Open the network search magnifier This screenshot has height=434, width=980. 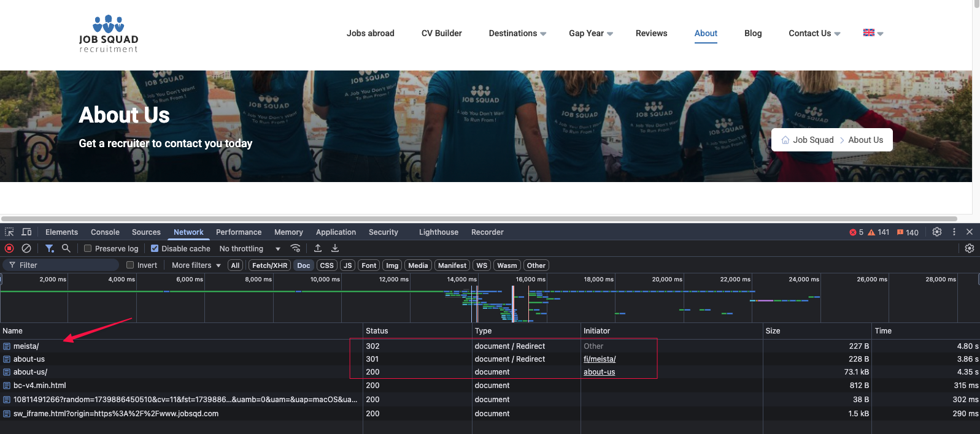click(x=66, y=248)
